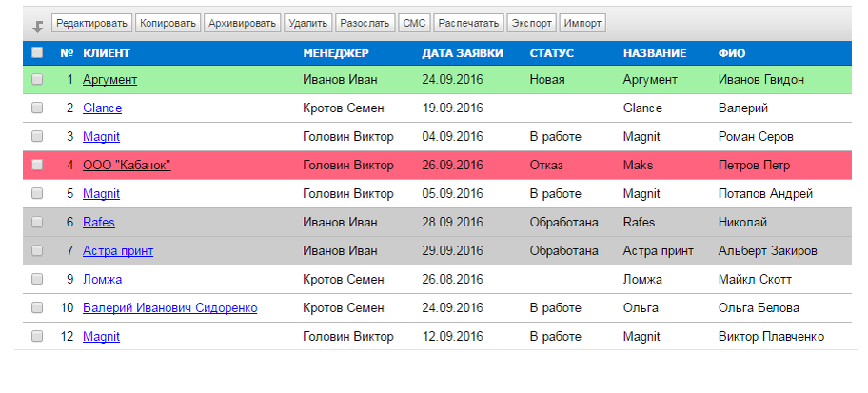
Task: Click the name Альберт Закиров
Action: tap(768, 251)
